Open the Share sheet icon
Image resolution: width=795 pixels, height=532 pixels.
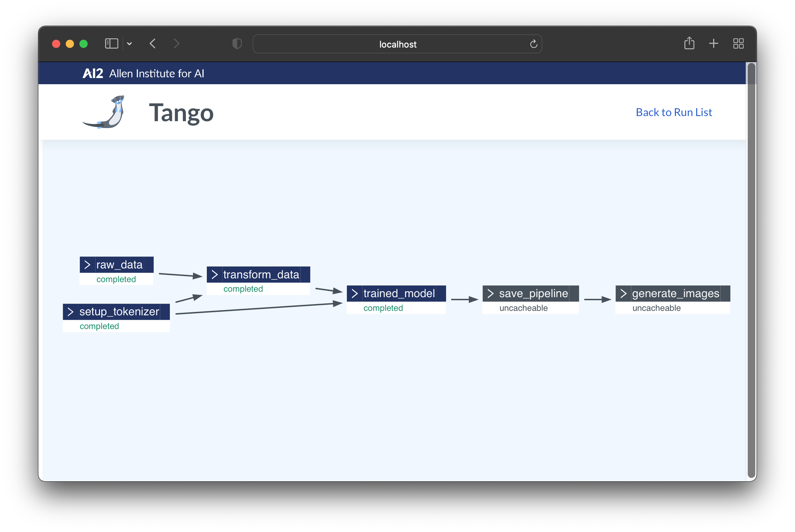coord(689,43)
